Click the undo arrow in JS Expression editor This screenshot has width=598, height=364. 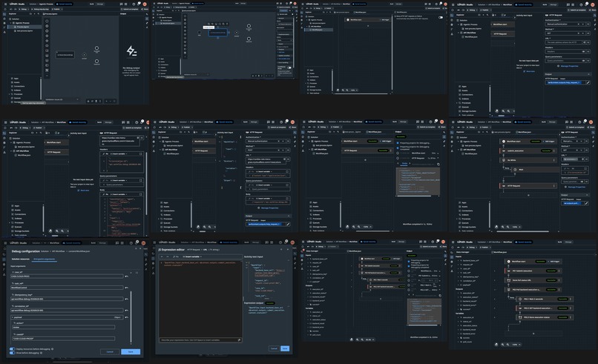click(162, 257)
